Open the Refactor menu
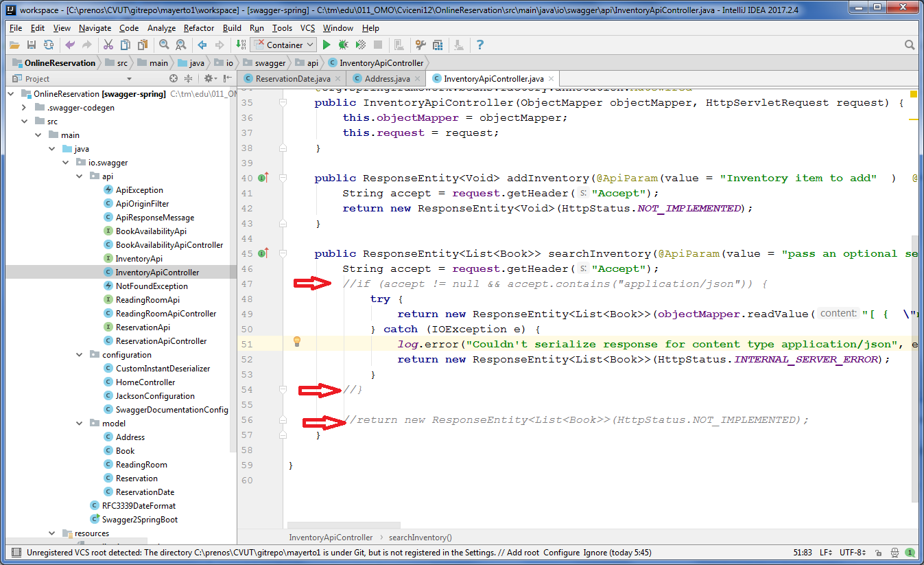 coord(199,28)
